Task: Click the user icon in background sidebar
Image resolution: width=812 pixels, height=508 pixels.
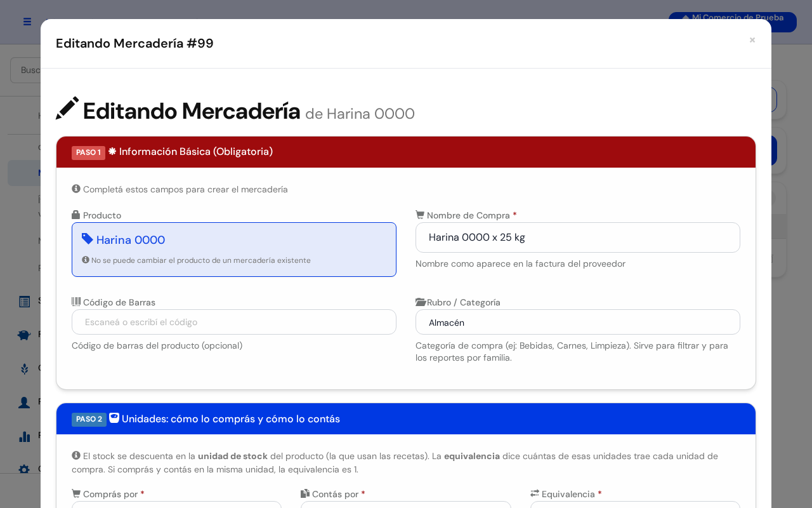Action: [24, 402]
